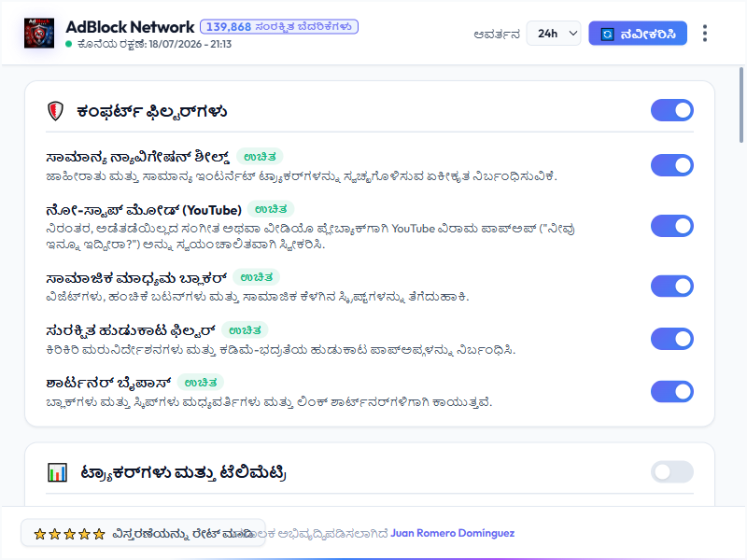Click the ಸುರಕ್ಷಿತ ಹುಡುಕಾಟ ಫಿಲ್ಟರ್ filter title
This screenshot has width=747, height=560.
(131, 330)
